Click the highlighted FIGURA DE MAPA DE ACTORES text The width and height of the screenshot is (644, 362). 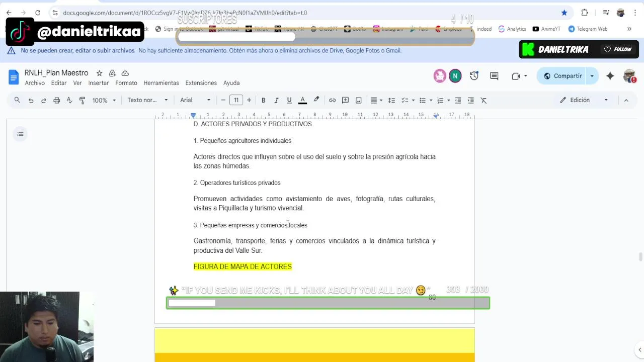coord(243,266)
